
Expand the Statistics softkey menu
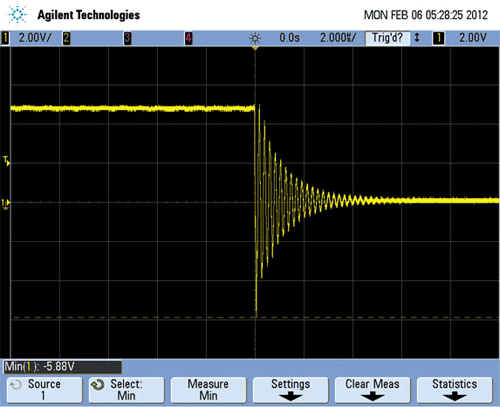click(455, 390)
